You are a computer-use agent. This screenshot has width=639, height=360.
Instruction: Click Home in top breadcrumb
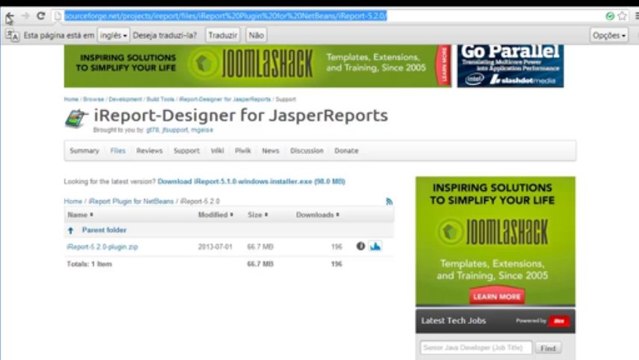click(71, 99)
